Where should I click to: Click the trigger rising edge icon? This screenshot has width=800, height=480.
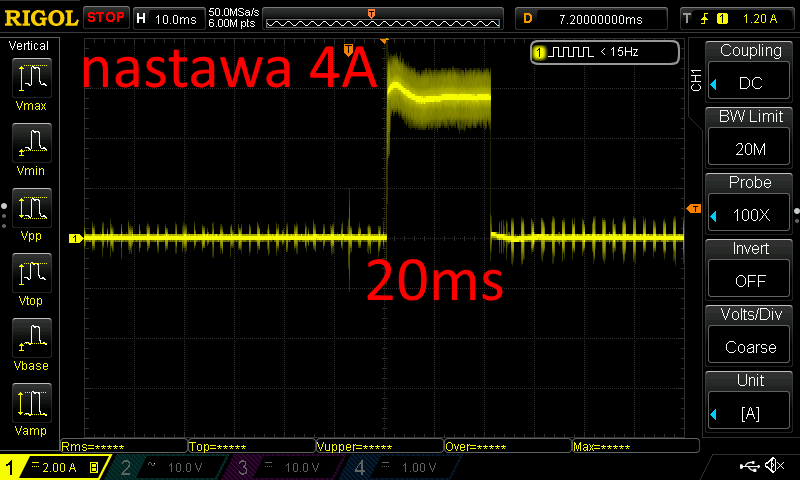[x=705, y=19]
